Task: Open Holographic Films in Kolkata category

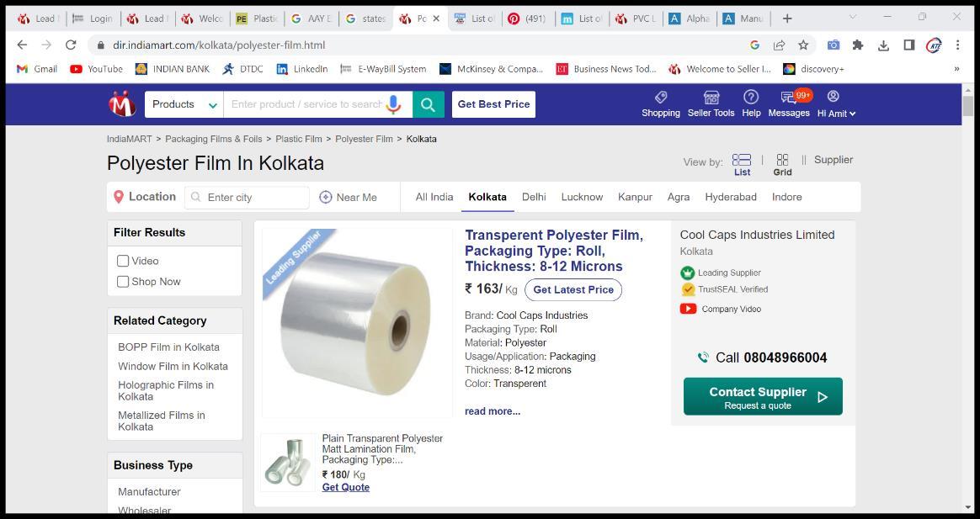Action: pos(166,390)
